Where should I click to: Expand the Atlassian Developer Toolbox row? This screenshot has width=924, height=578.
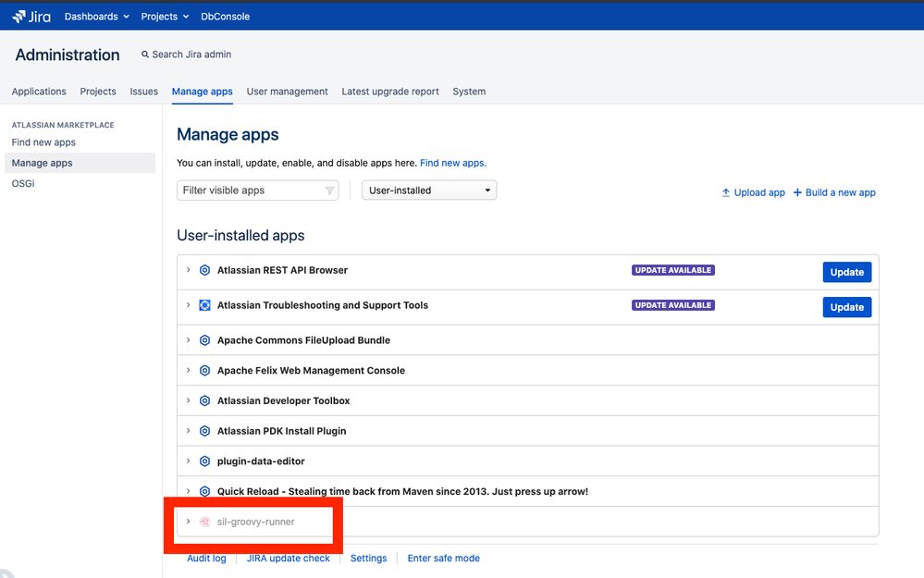point(188,400)
